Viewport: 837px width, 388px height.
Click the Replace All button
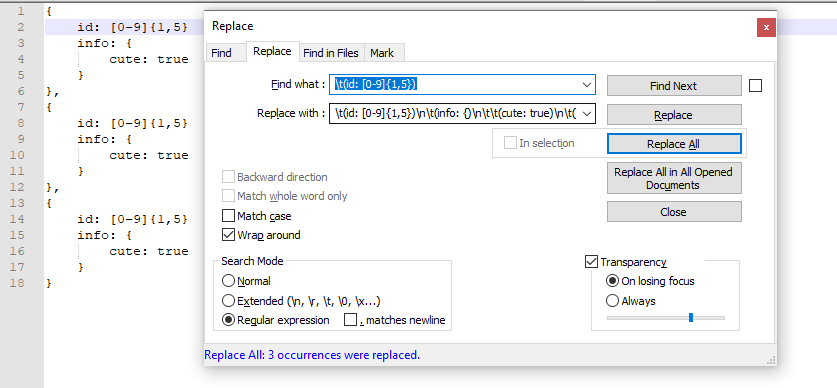click(674, 144)
